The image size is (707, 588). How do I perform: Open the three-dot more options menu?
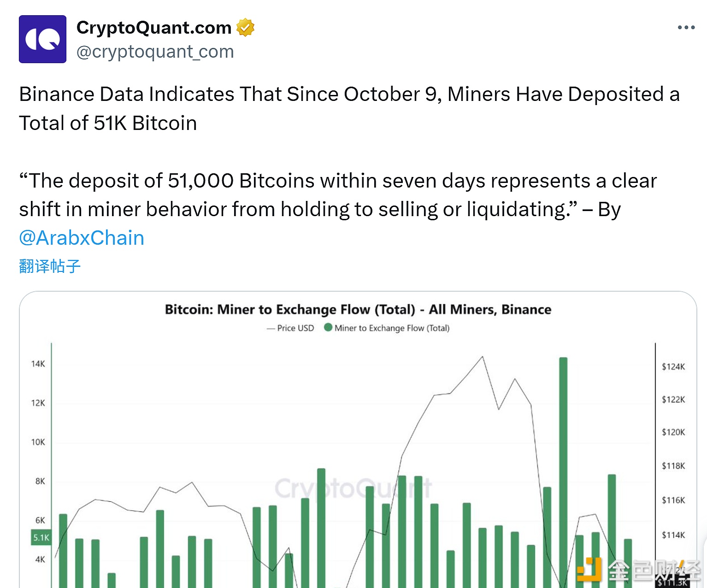pyautogui.click(x=686, y=28)
